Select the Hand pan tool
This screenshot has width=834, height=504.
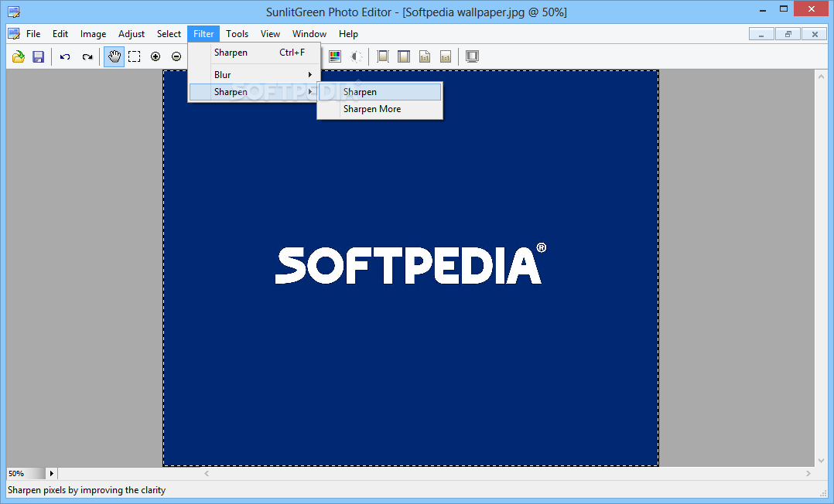[114, 56]
